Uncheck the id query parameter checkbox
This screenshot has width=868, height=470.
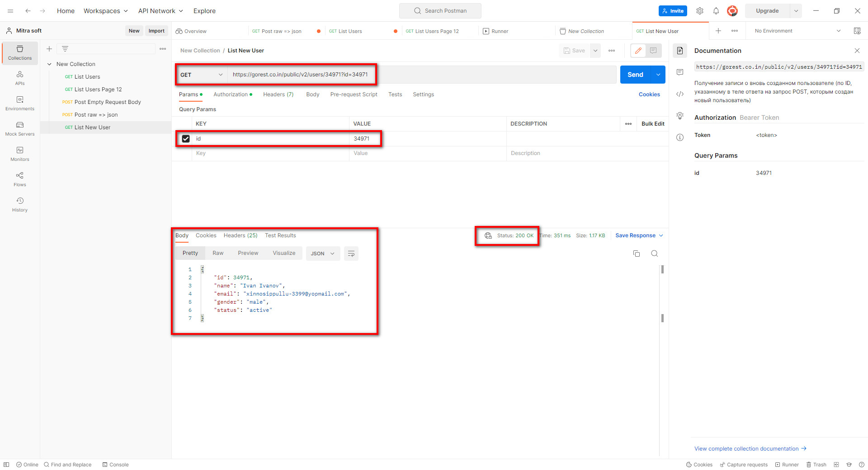[186, 139]
